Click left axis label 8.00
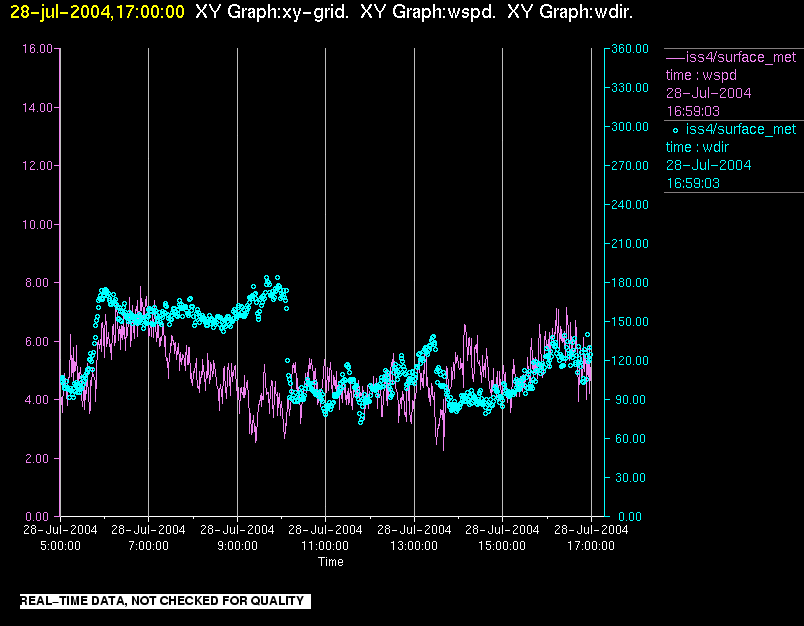Image resolution: width=804 pixels, height=626 pixels. coord(39,283)
